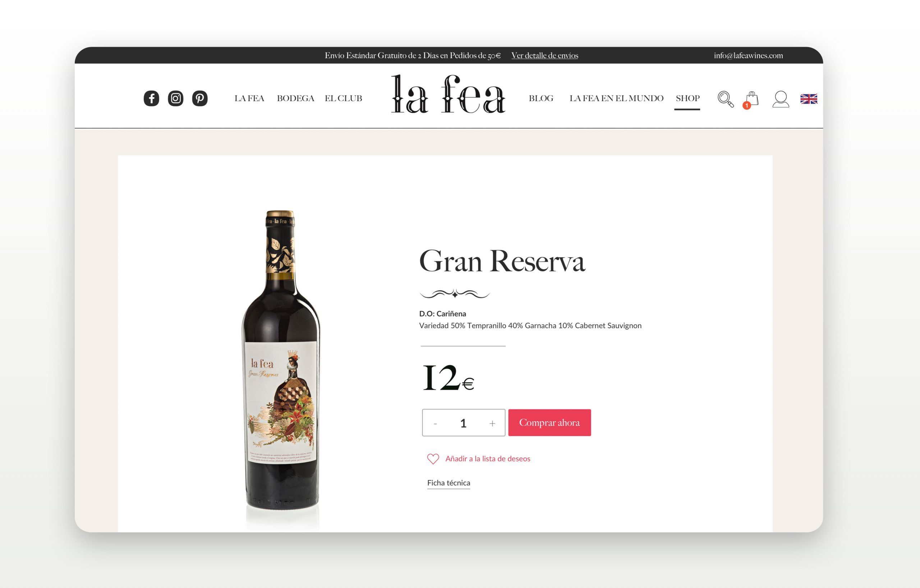The image size is (920, 588).
Task: Click the quantity number field
Action: click(464, 423)
